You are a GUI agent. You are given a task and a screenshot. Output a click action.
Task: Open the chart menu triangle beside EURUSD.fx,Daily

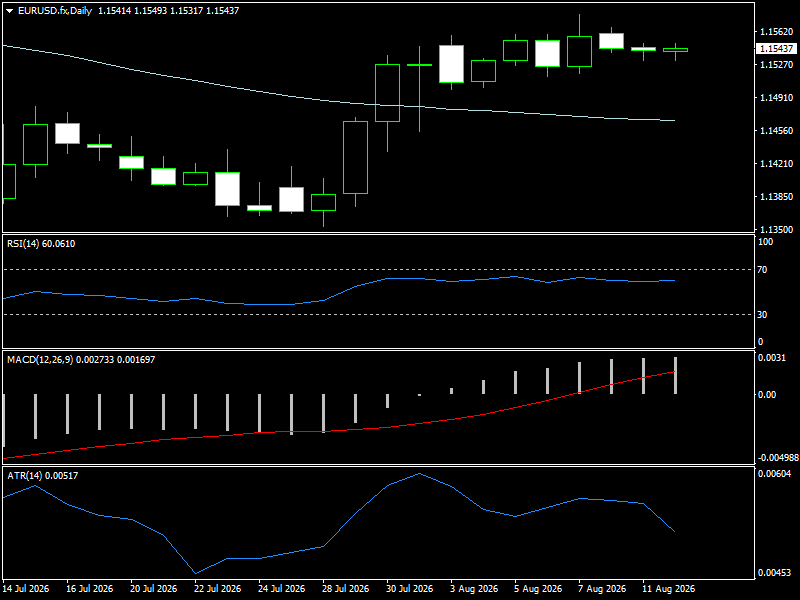(x=10, y=11)
